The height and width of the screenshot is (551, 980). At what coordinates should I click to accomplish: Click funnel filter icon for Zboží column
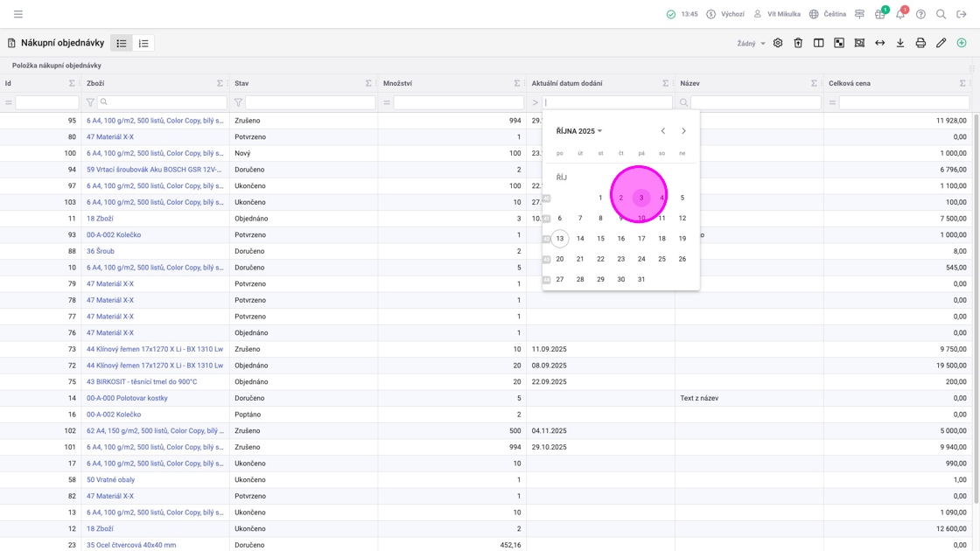[91, 102]
